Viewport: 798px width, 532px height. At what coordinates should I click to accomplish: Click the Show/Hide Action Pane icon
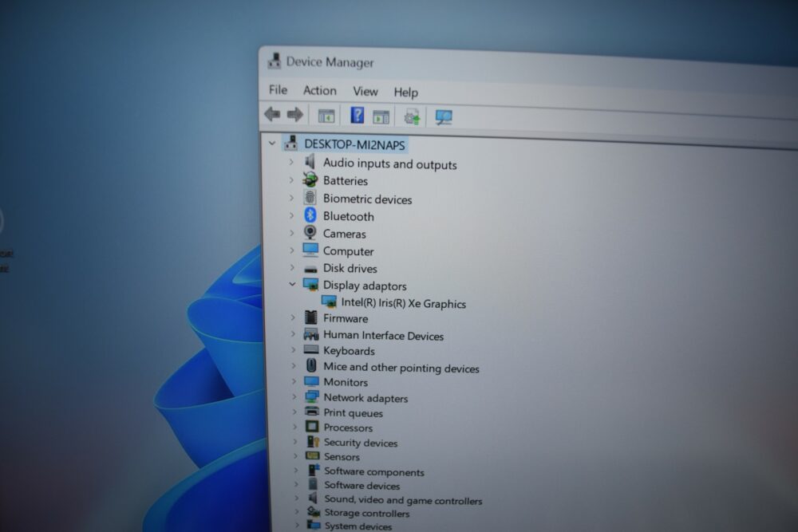coord(381,117)
